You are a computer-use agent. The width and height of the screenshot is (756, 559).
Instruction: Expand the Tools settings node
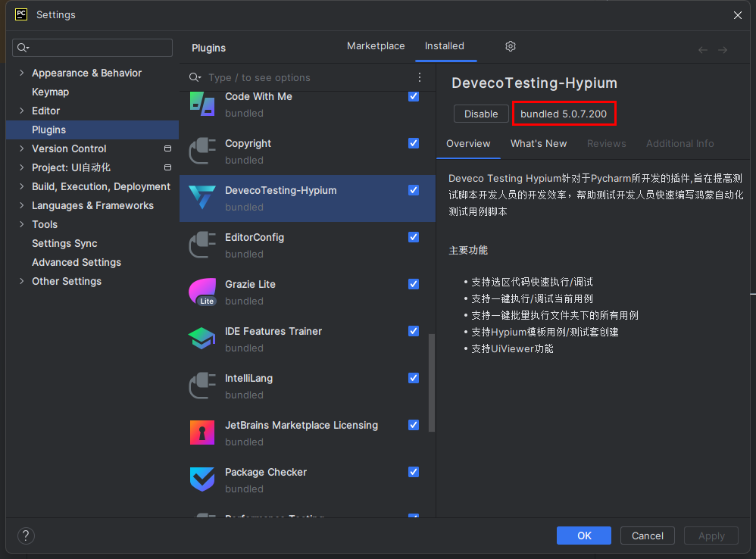[x=22, y=224]
